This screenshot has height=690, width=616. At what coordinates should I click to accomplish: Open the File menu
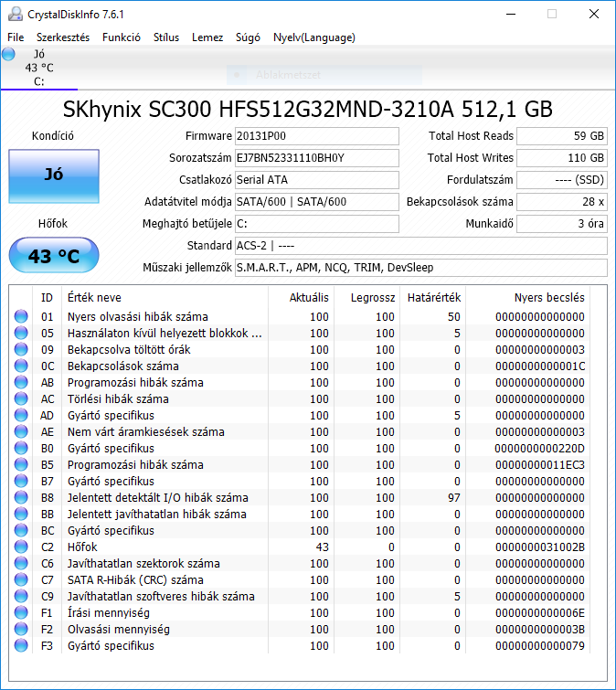16,37
